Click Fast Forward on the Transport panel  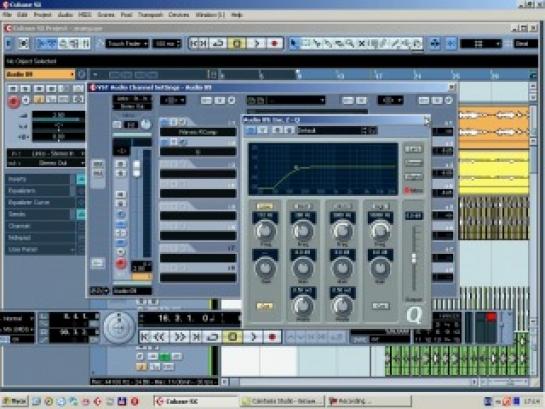tap(179, 337)
